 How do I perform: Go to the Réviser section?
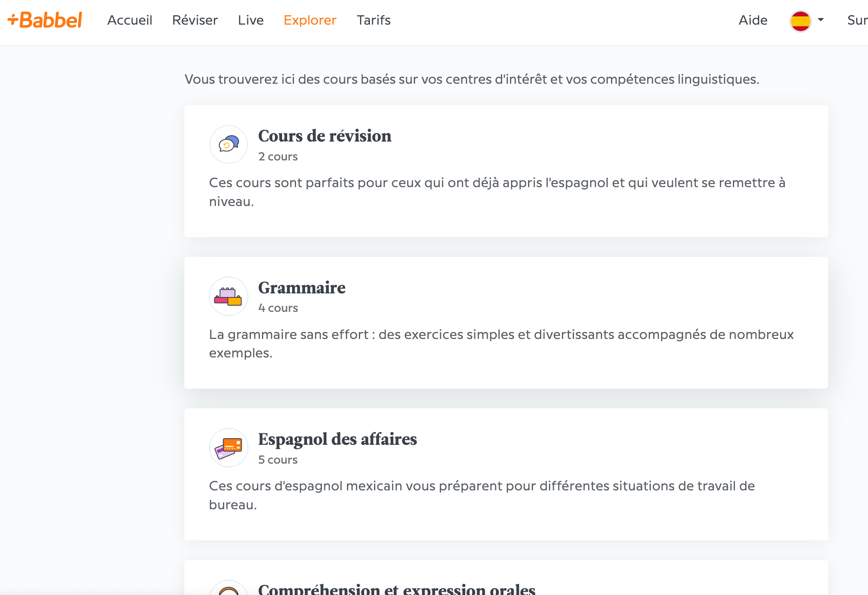195,20
